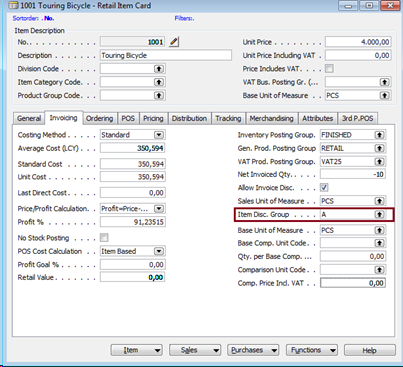The image size is (403, 367).
Task: Click the Description field with Touring Bicycle
Action: [166, 55]
